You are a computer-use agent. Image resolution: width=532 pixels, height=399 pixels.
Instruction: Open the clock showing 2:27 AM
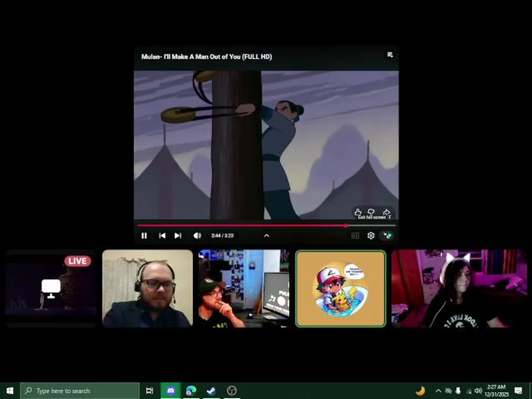pos(497,391)
